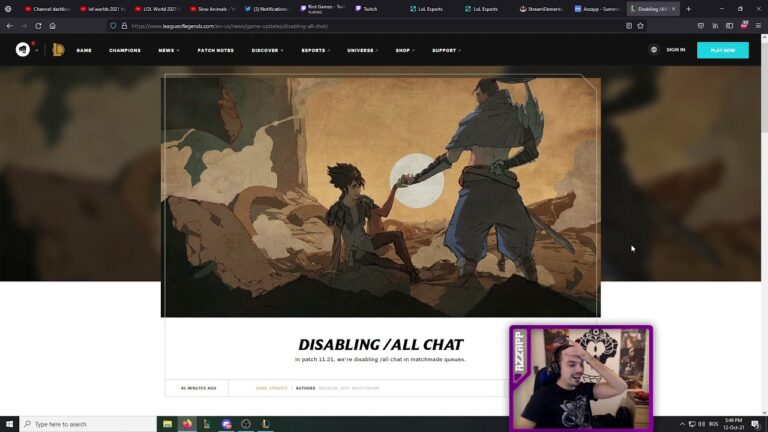Click the volume icon in system tray
Image resolution: width=768 pixels, height=432 pixels.
coord(701,424)
